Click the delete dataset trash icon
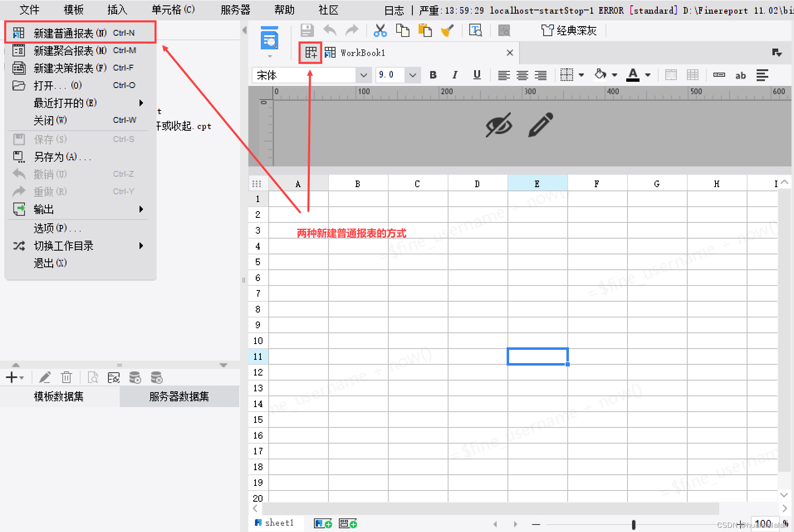Screen dimensions: 794x532 coord(66,378)
